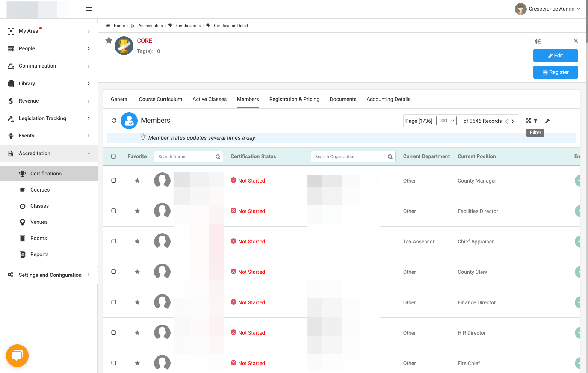Open the orange chat widget
Viewport: 588px width, 373px height.
pos(17,355)
